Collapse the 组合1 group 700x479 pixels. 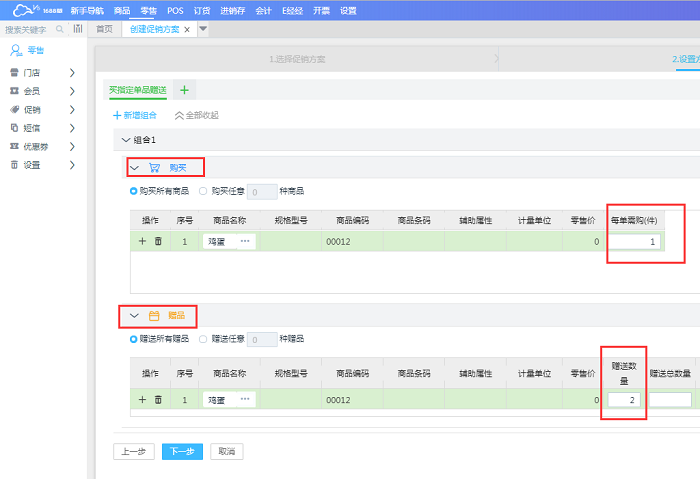click(125, 140)
